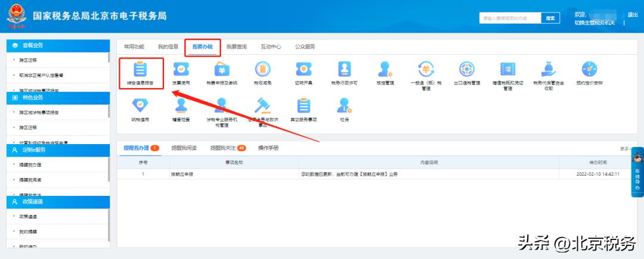644x259 pixels.
Task: Select 操作手册 tab
Action: [x=268, y=148]
